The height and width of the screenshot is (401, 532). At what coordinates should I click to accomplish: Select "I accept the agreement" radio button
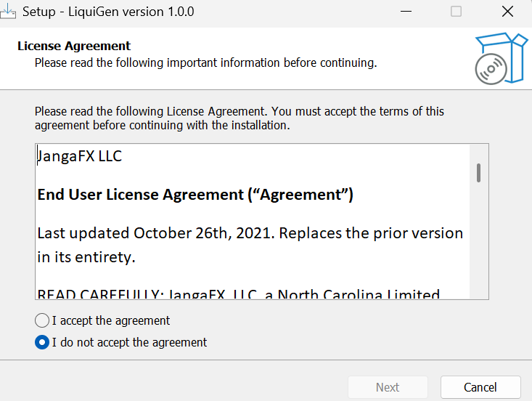click(x=42, y=320)
